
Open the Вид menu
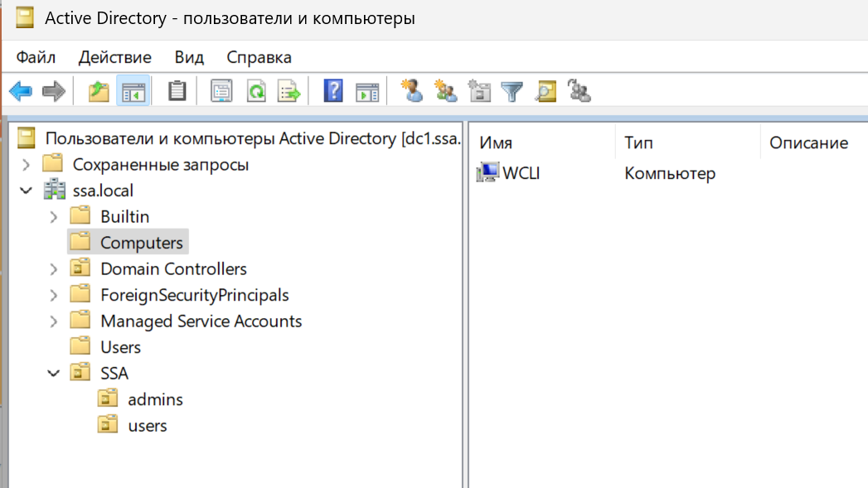point(189,57)
